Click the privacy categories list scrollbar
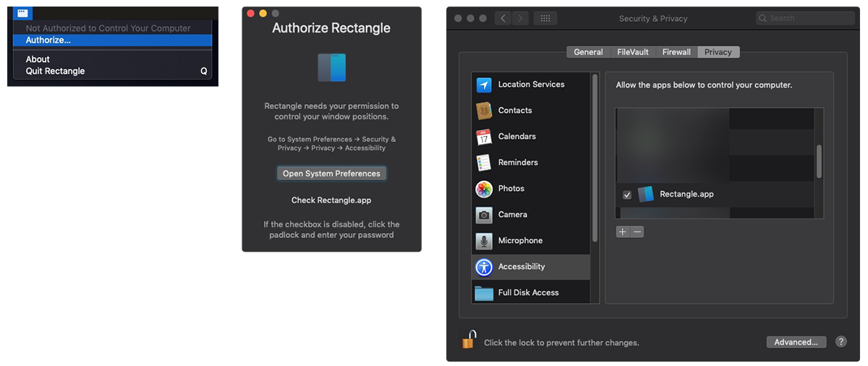This screenshot has height=366, width=868. click(x=595, y=156)
